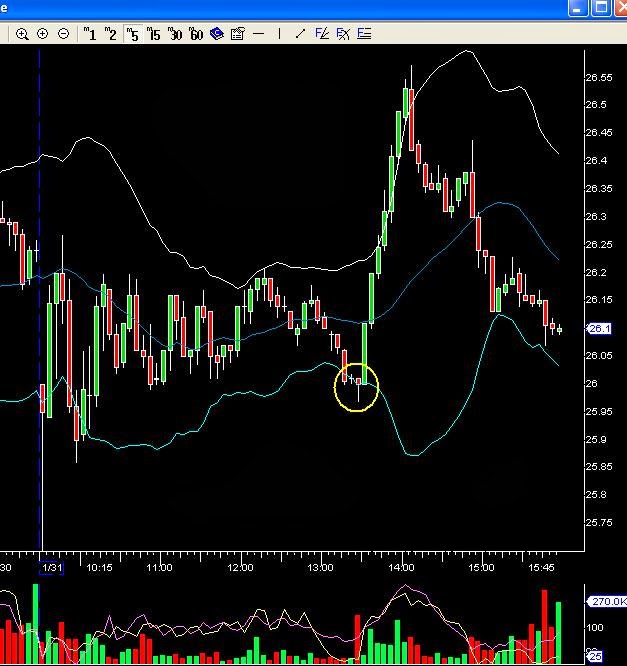This screenshot has height=666, width=627.
Task: Click the 12:00 label on time axis
Action: tap(240, 567)
